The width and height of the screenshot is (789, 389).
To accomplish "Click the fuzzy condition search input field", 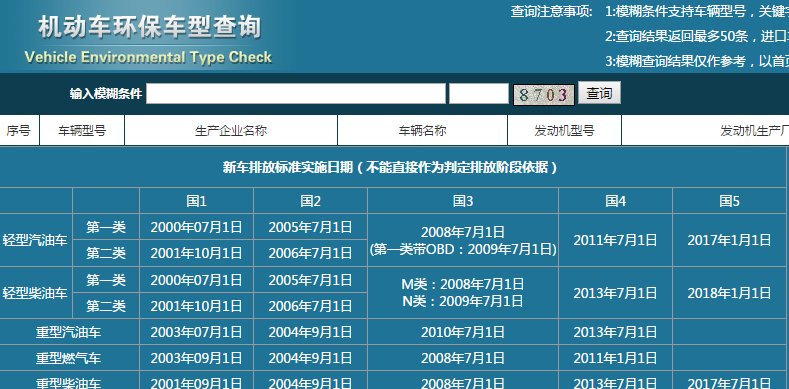I will coord(296,94).
